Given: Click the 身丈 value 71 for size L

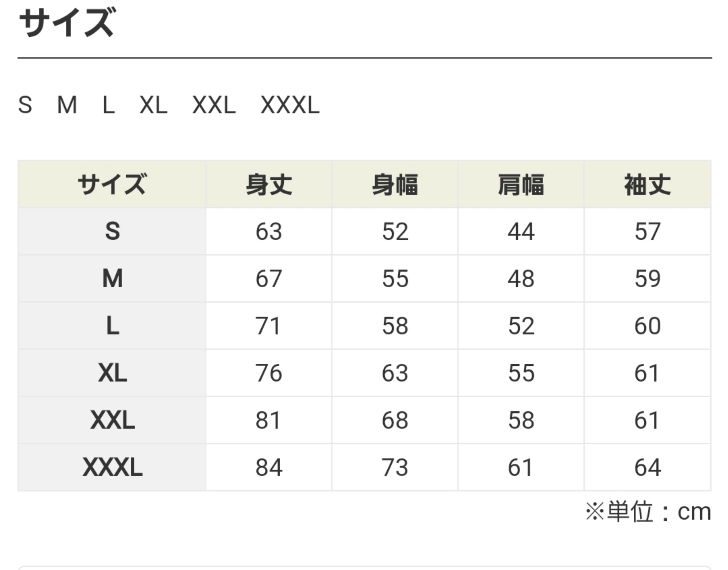Looking at the screenshot, I should (268, 326).
